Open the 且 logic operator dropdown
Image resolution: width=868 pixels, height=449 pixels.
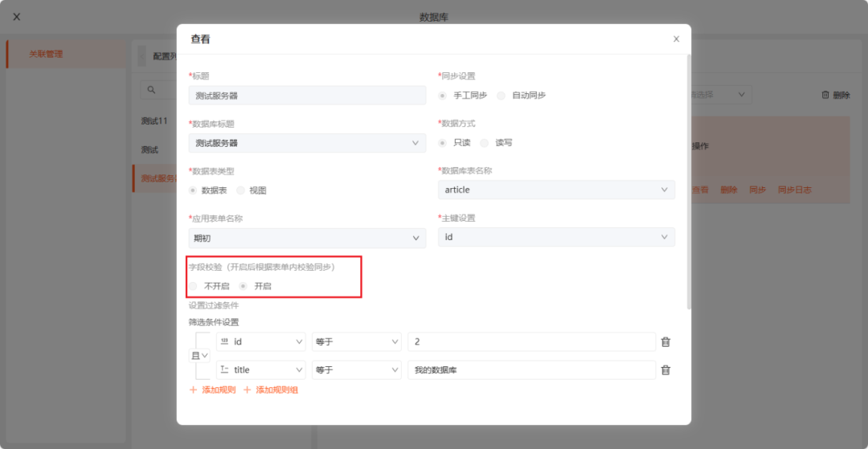(x=200, y=356)
